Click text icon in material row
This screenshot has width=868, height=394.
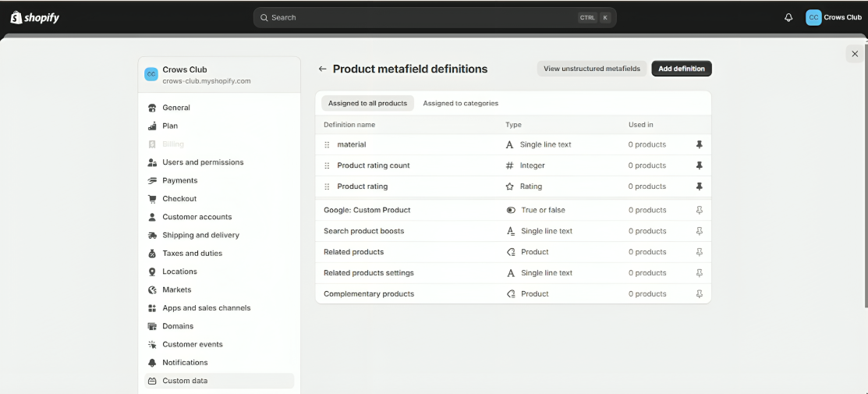(510, 144)
